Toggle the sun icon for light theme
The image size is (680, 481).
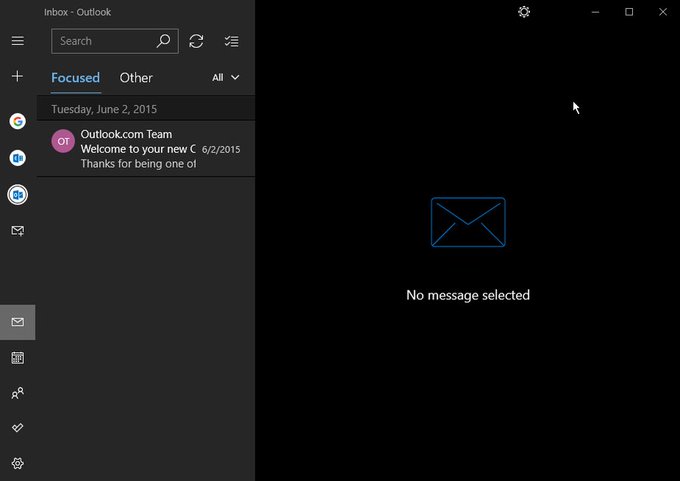tap(524, 12)
